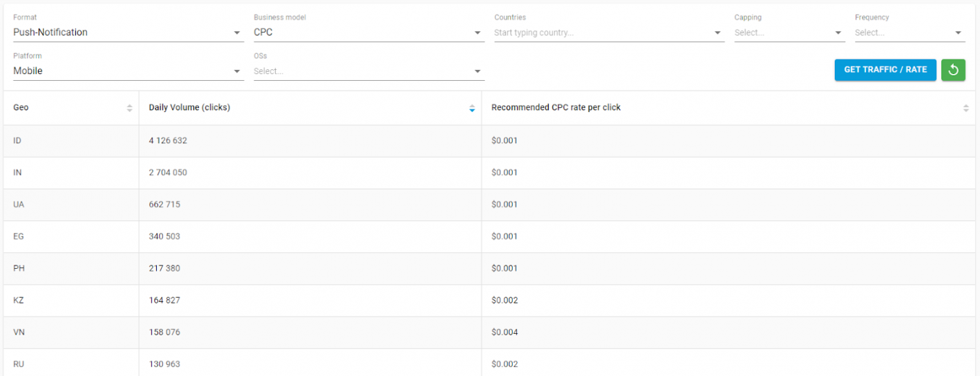Expand the Business model CPC dropdown
Screen dimensions: 980x376
click(369, 32)
